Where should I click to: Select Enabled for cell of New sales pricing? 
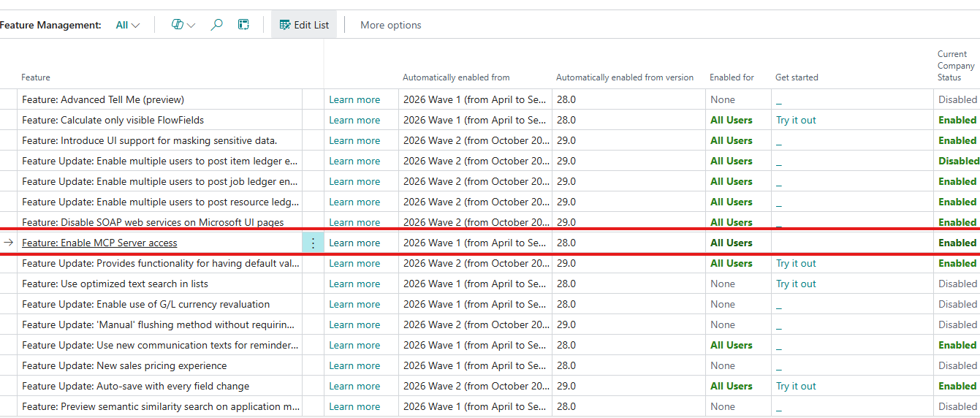coord(722,365)
